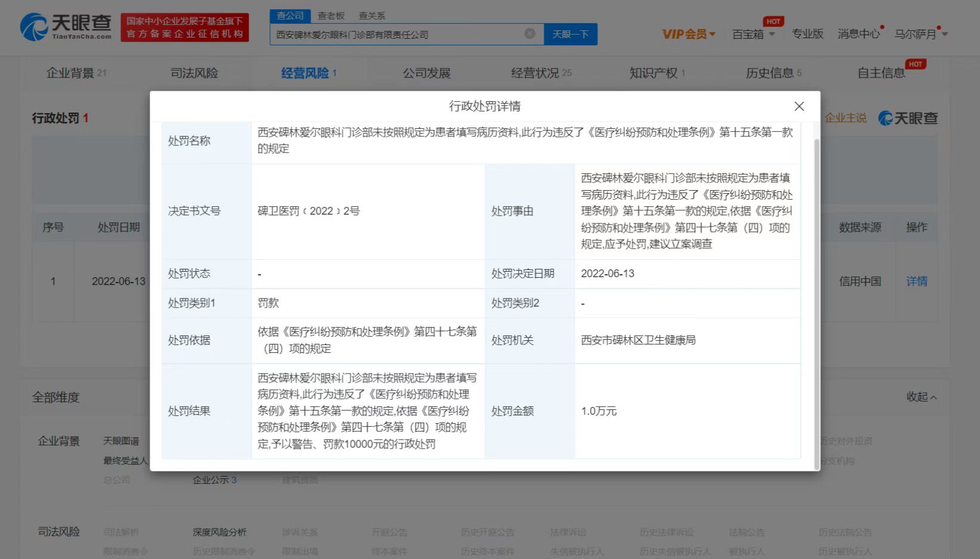Open the 详情 link in the penalty row

916,281
